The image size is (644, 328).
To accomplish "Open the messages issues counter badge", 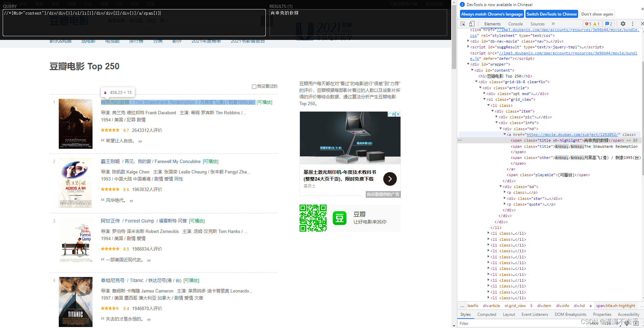I will click(609, 24).
